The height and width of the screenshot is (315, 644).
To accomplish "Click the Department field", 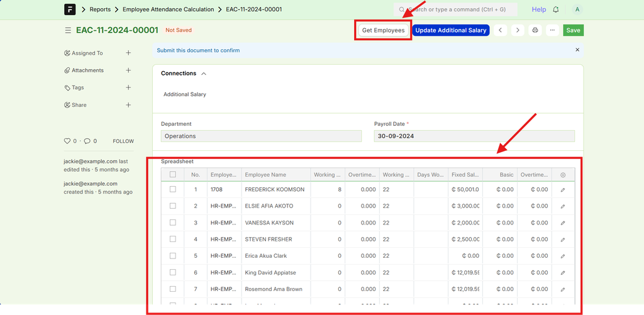I will pos(261,136).
